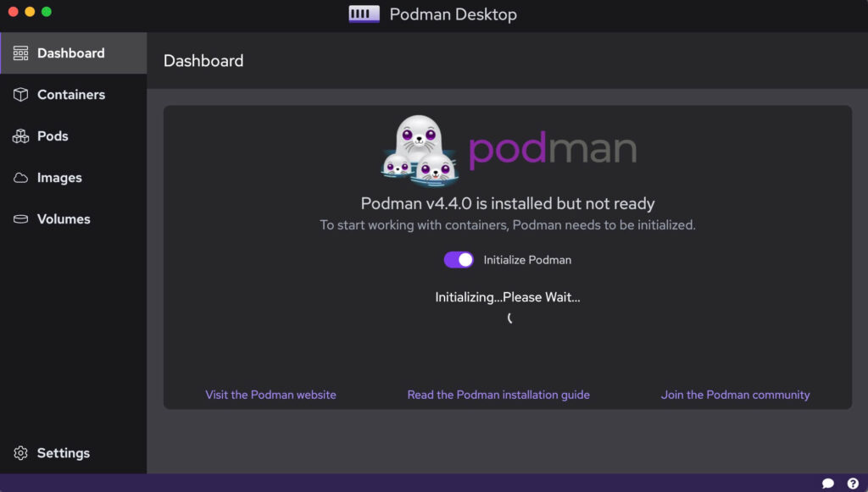
Task: Open feedback via speech bubble icon
Action: tap(828, 484)
